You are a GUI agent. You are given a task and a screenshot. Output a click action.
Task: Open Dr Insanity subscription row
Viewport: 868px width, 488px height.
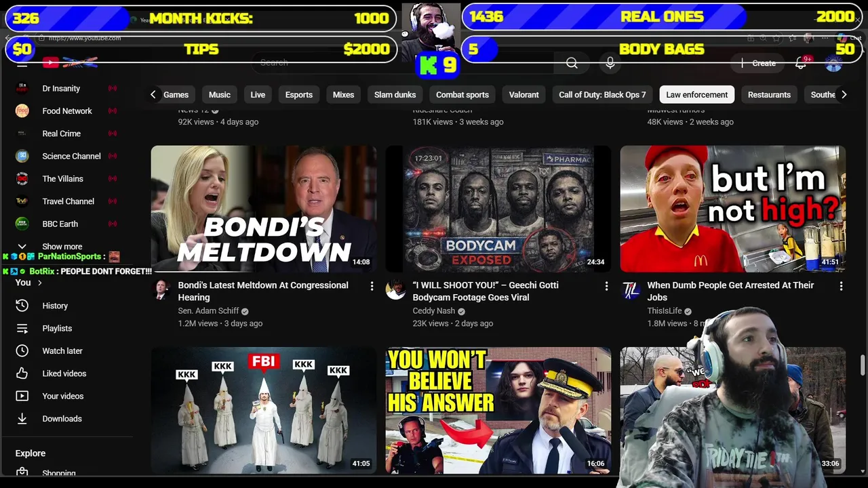coord(66,88)
